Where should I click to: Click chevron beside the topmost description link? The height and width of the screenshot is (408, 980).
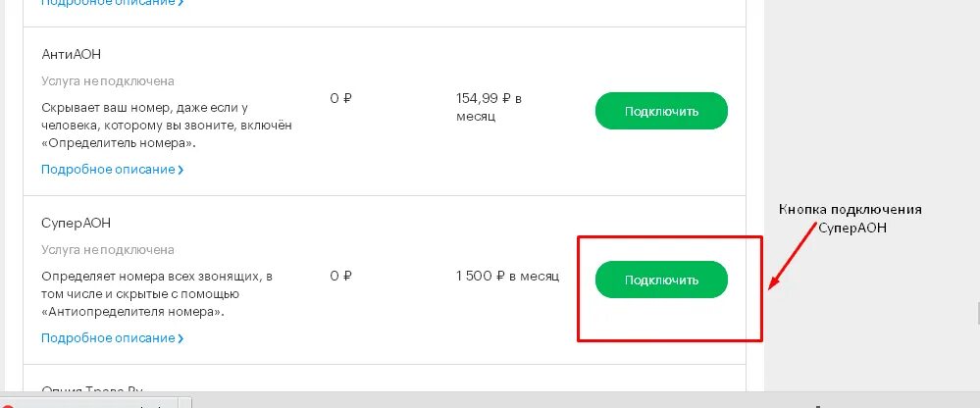click(181, 3)
